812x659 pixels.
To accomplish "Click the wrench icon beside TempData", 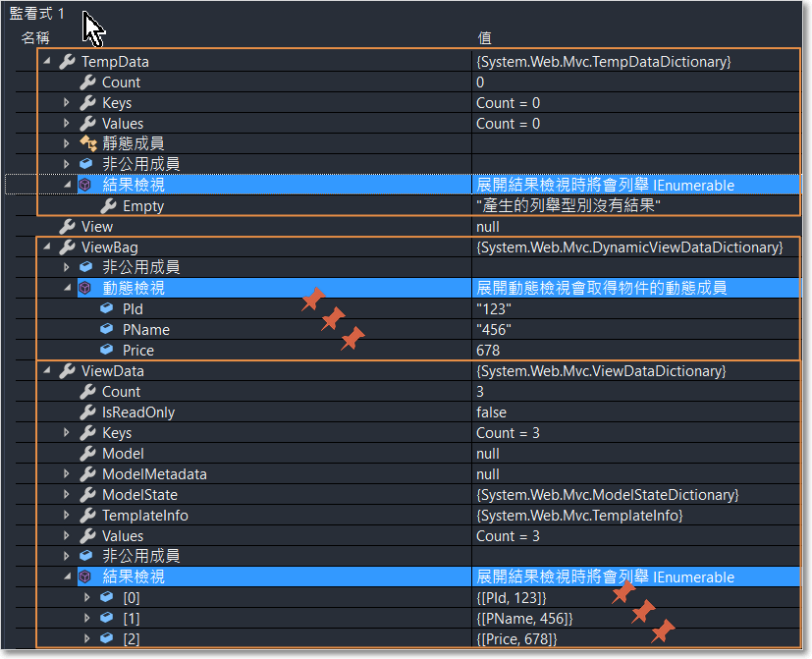I will (x=68, y=61).
